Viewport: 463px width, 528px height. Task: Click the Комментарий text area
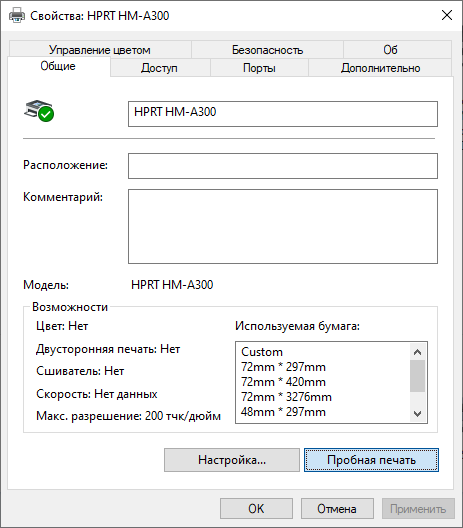coord(283,226)
